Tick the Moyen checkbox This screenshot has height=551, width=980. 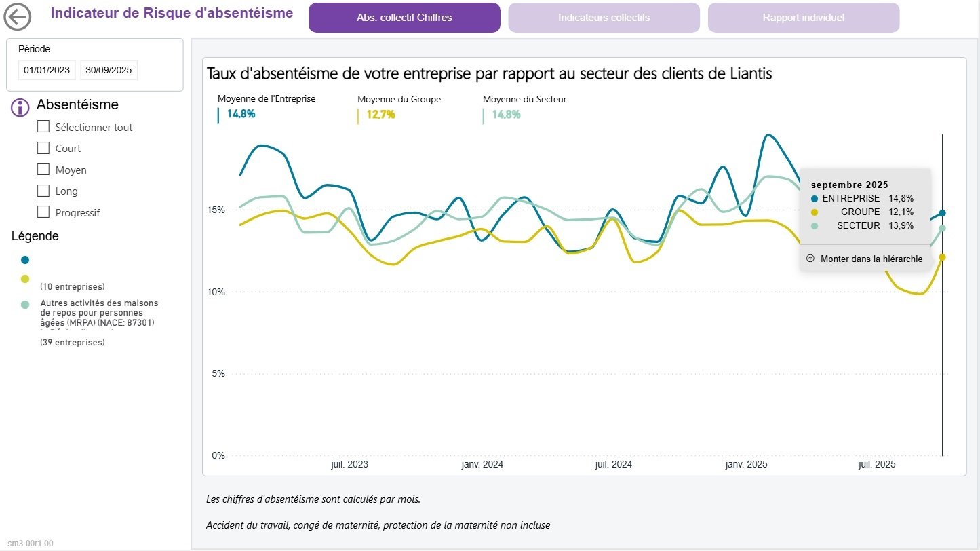(43, 170)
